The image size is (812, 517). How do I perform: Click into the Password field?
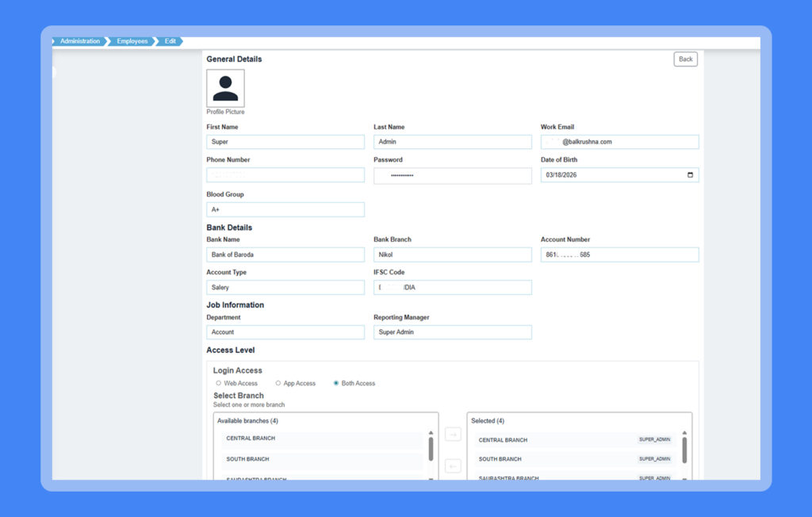[453, 175]
